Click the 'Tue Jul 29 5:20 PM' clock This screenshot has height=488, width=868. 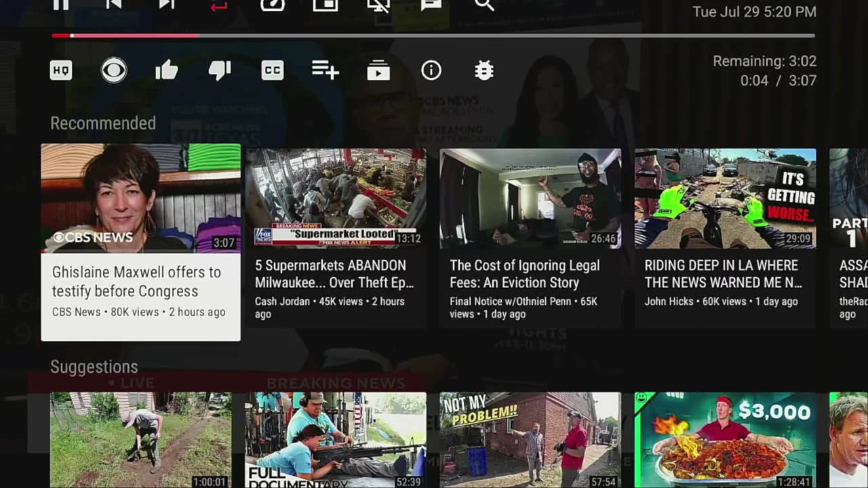pyautogui.click(x=754, y=12)
